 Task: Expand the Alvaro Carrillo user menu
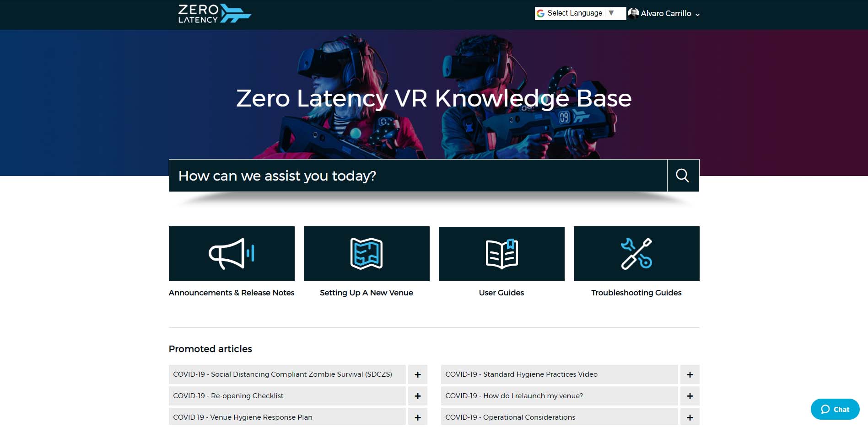pos(670,14)
